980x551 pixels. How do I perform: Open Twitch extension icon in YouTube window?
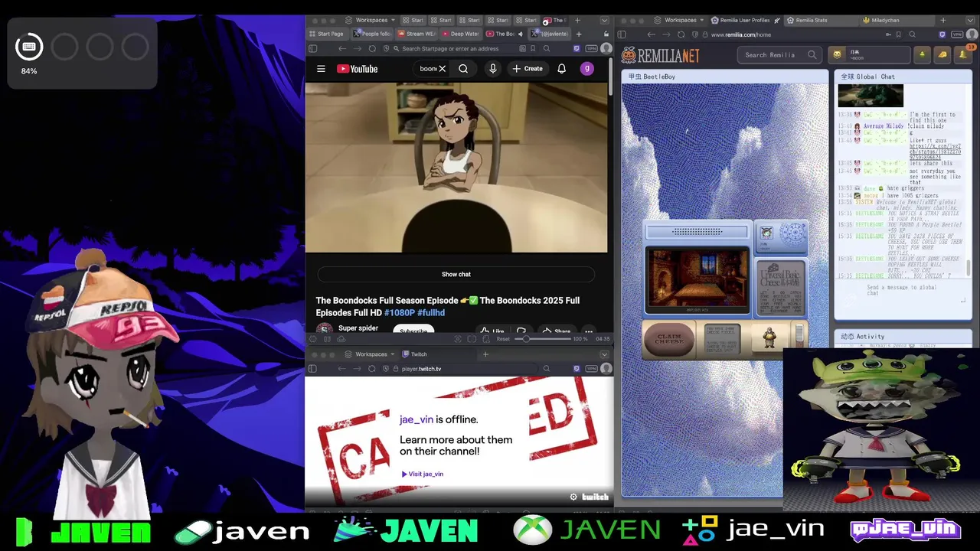577,48
